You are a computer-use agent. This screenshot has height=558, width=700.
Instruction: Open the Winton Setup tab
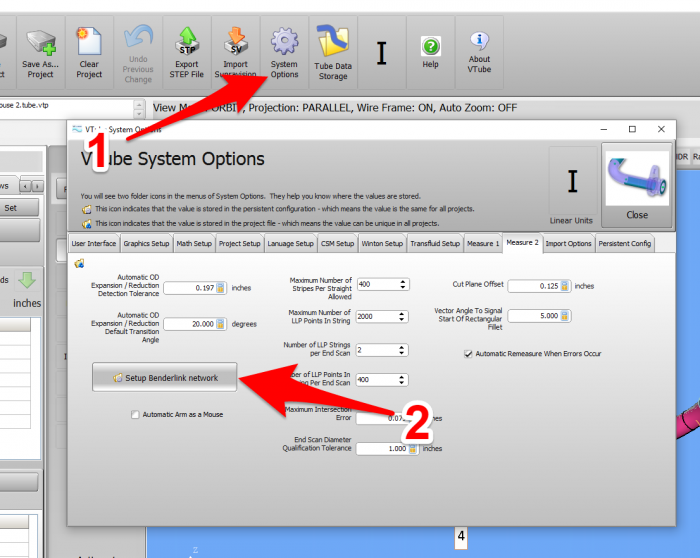[382, 244]
